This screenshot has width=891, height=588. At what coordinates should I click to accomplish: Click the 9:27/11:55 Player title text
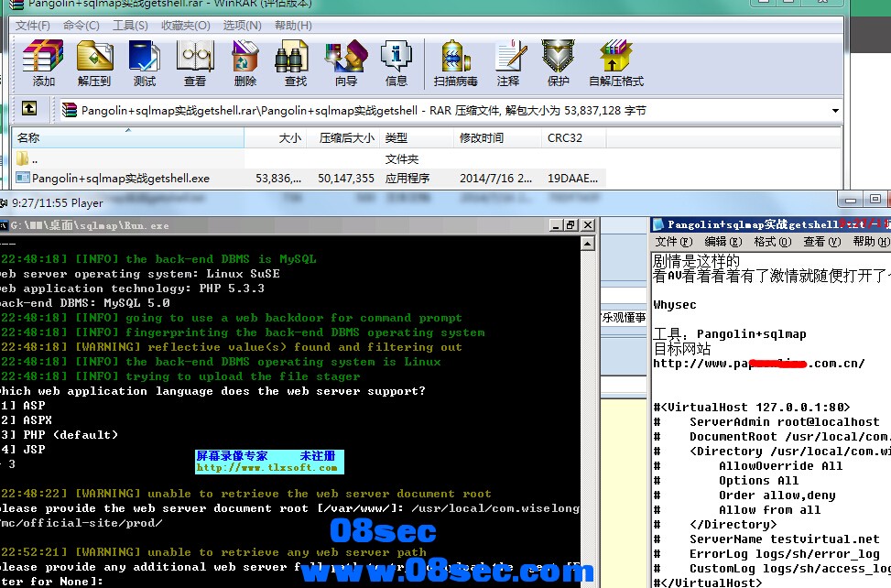coord(58,203)
